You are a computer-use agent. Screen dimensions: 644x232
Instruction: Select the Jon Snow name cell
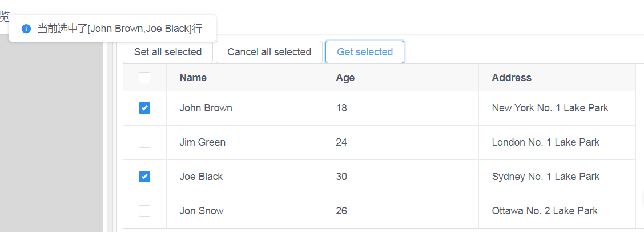[201, 211]
